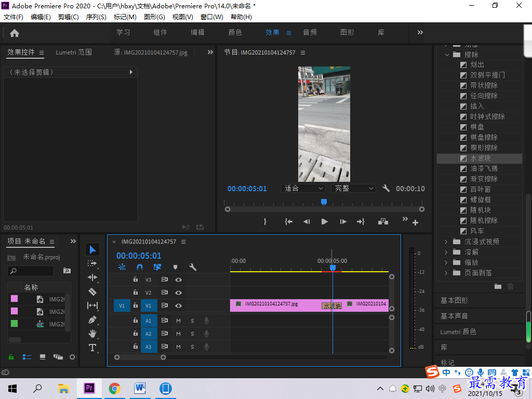Open the 基本声音 panel
Image resolution: width=532 pixels, height=399 pixels.
coord(454,316)
